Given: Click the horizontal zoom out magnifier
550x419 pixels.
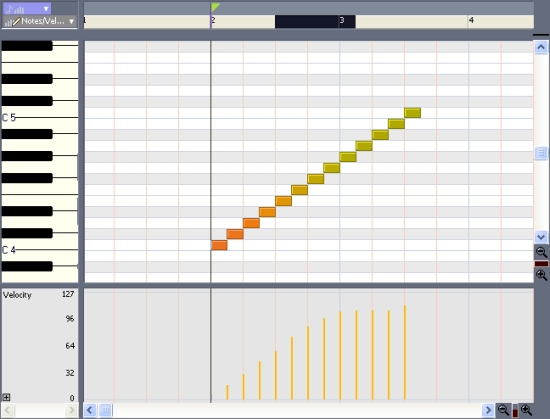Looking at the screenshot, I should click(x=503, y=410).
